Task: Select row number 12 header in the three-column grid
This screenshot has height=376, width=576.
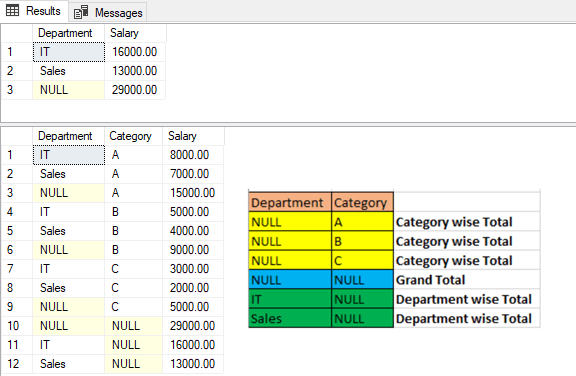Action: 17,364
